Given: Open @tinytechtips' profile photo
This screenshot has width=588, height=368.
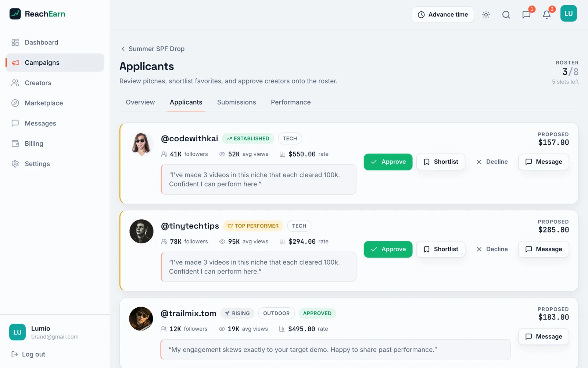Looking at the screenshot, I should [x=141, y=231].
